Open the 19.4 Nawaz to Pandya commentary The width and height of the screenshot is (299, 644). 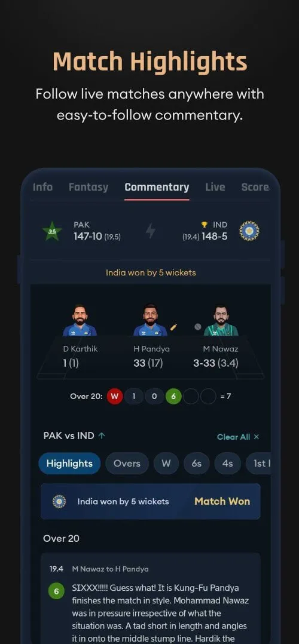coord(151,599)
